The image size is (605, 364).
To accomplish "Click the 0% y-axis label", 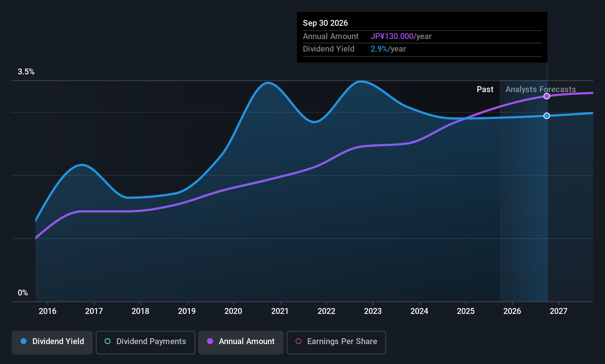I will coord(23,293).
